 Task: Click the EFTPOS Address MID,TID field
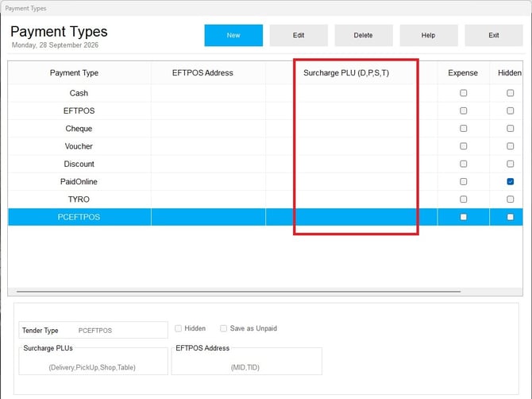point(247,362)
